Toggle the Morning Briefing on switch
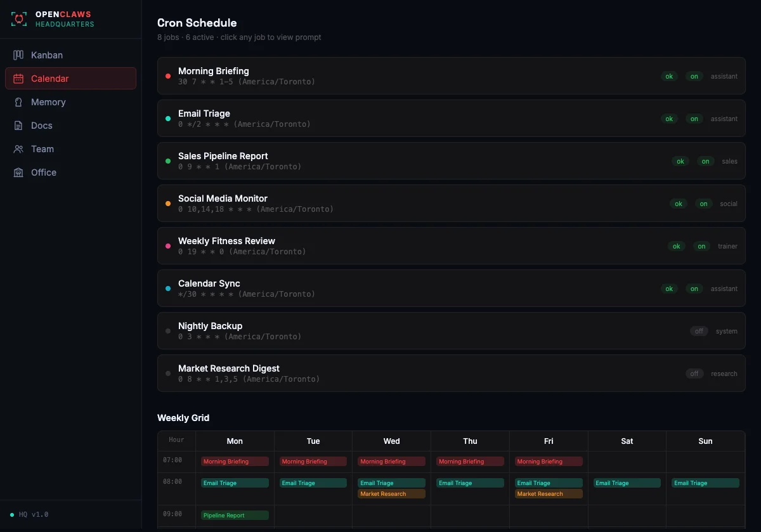This screenshot has width=761, height=532. tap(694, 76)
